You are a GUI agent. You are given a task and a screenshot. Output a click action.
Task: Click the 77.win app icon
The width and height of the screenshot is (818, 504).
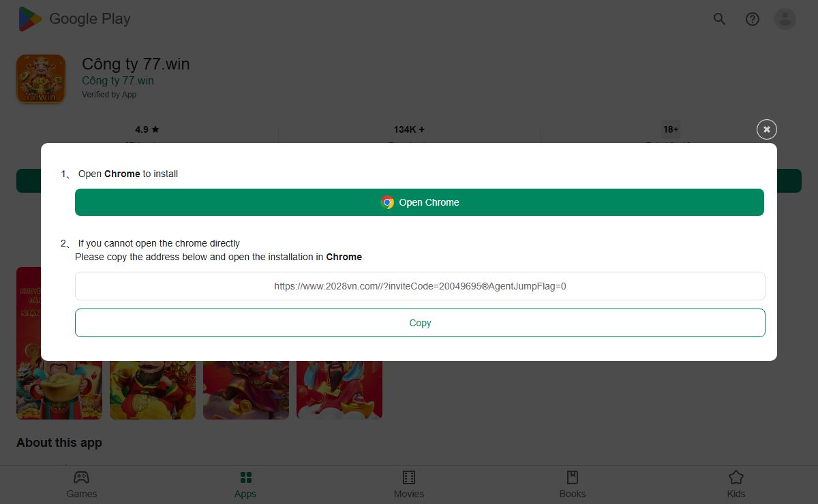click(41, 79)
